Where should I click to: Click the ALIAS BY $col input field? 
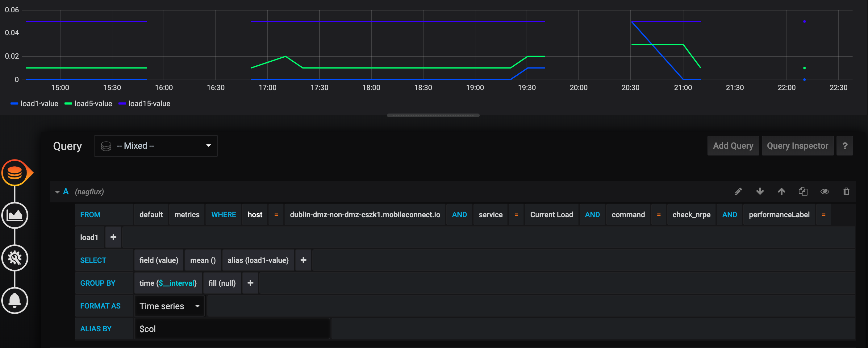point(232,329)
